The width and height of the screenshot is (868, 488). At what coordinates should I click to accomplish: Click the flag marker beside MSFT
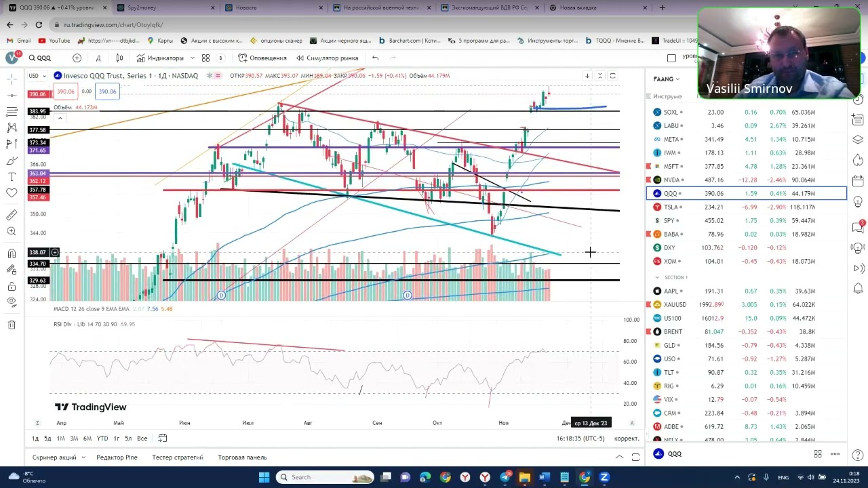click(649, 166)
